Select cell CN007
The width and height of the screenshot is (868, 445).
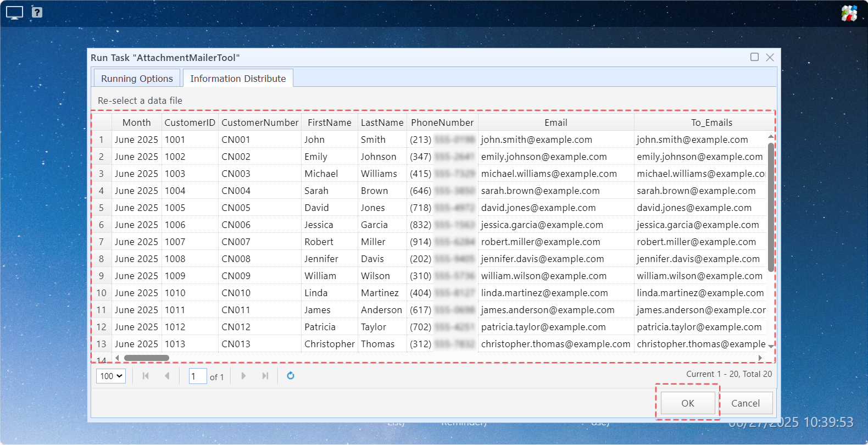tap(260, 242)
